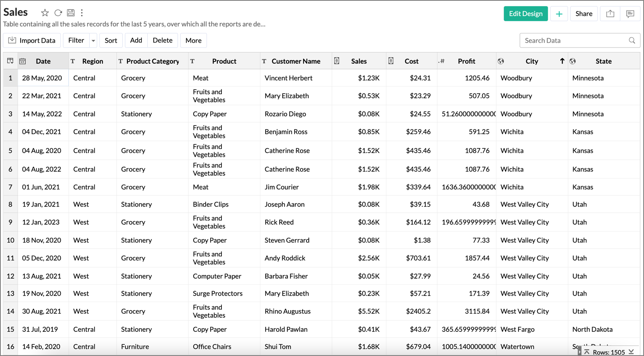Open the More menu
The height and width of the screenshot is (356, 644).
point(193,40)
